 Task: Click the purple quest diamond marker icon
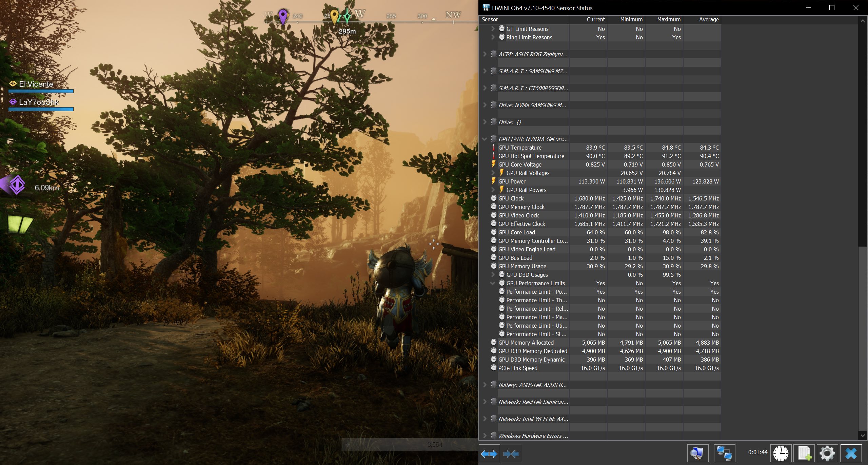click(17, 185)
